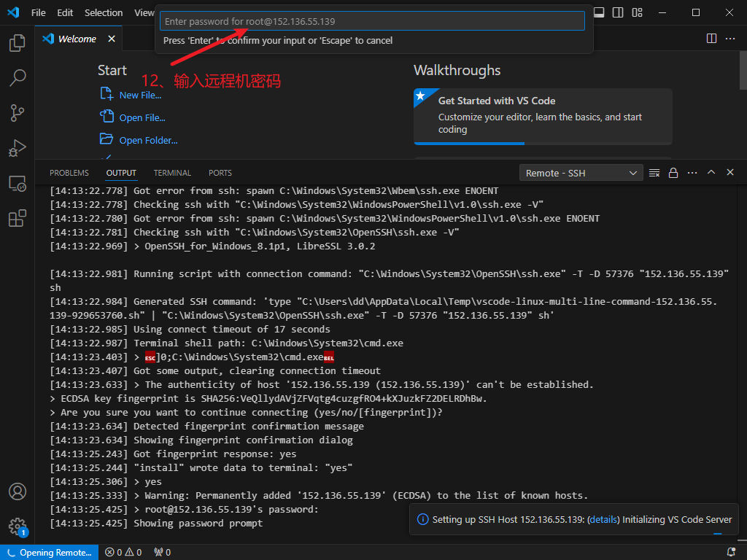Click the Welcome page vertical scrollbar
This screenshot has height=560, width=747.
743,71
